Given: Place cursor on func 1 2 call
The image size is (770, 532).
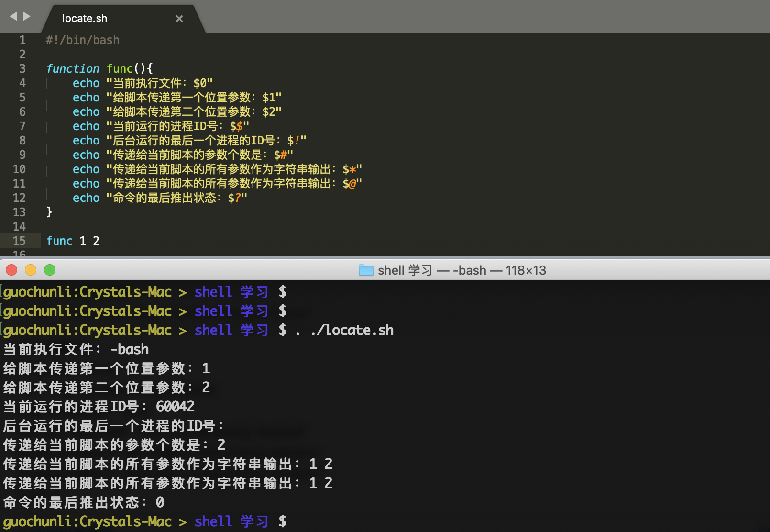Looking at the screenshot, I should click(73, 241).
